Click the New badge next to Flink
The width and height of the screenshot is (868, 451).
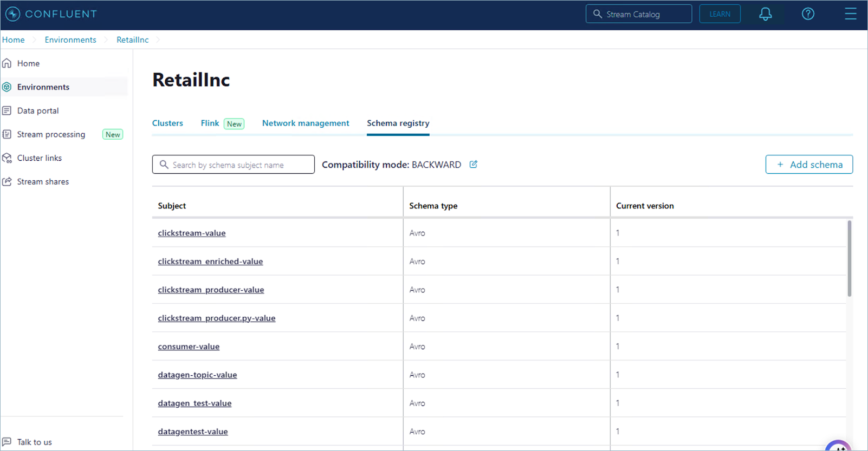click(x=234, y=124)
